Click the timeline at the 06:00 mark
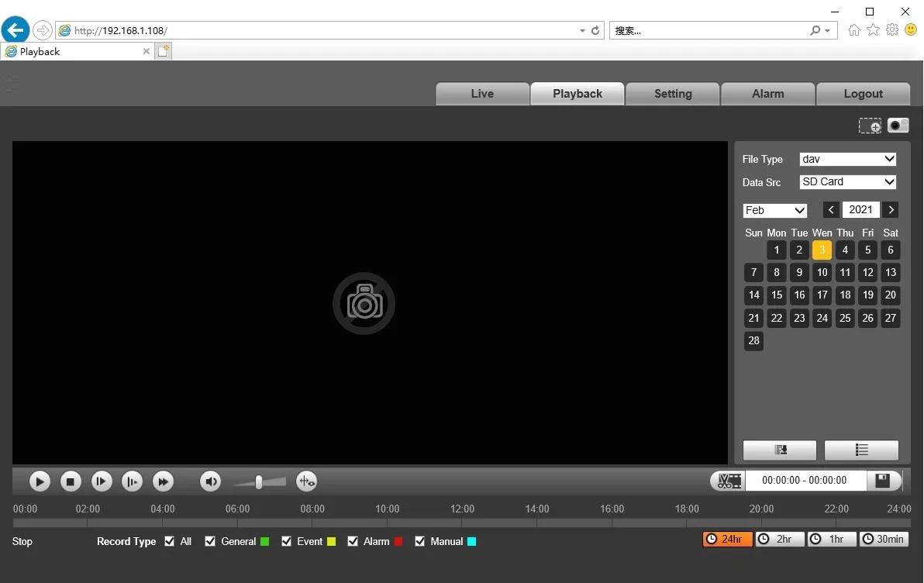 [x=237, y=523]
